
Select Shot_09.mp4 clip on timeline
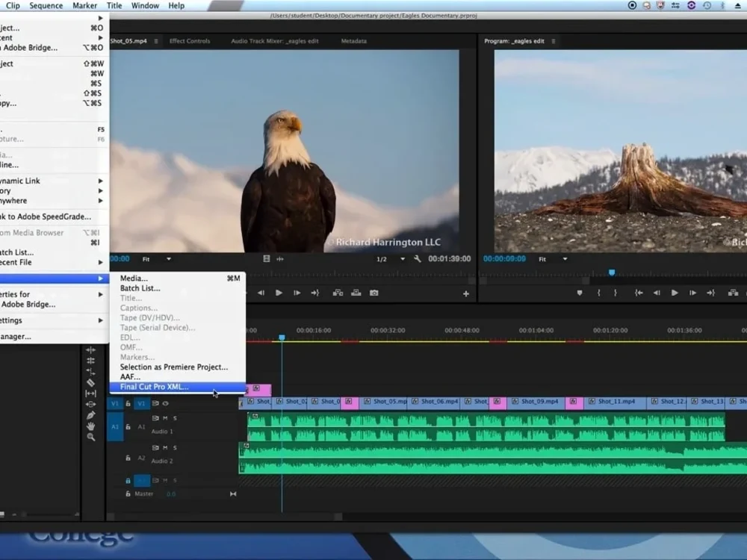click(x=536, y=402)
